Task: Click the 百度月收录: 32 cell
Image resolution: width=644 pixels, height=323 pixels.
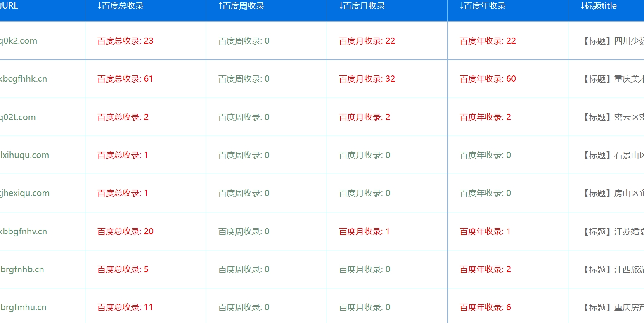Action: coord(367,79)
